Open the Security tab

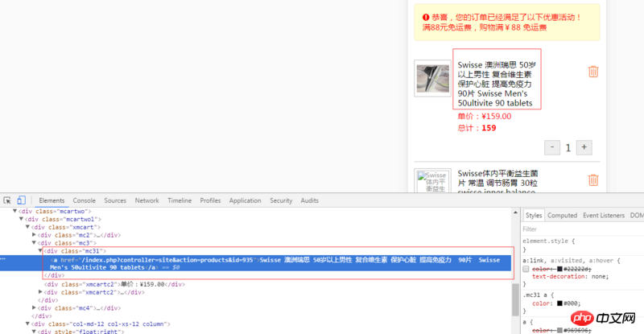[281, 200]
